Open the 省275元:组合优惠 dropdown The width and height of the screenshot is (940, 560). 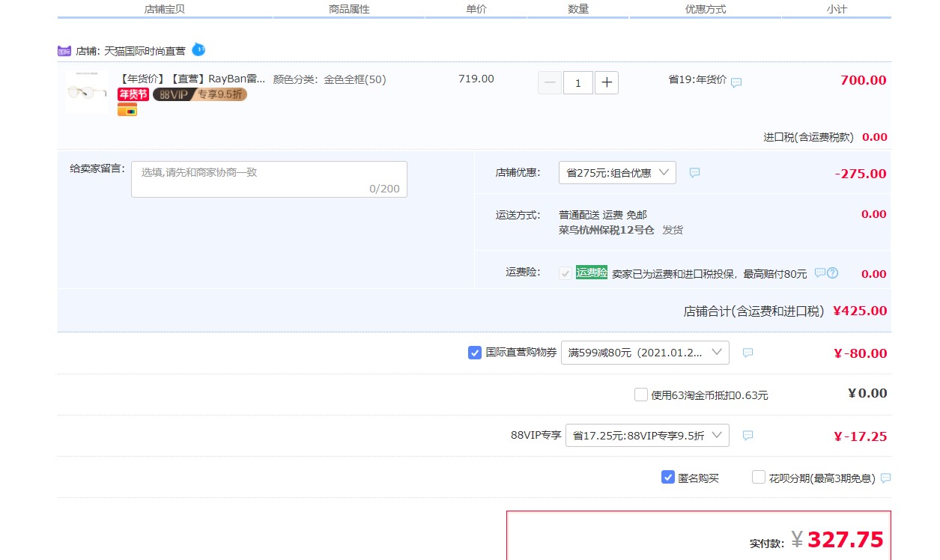click(x=617, y=173)
